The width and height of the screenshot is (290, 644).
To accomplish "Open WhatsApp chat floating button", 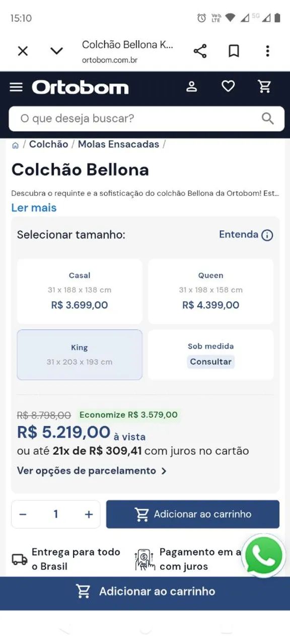I will pos(263,556).
